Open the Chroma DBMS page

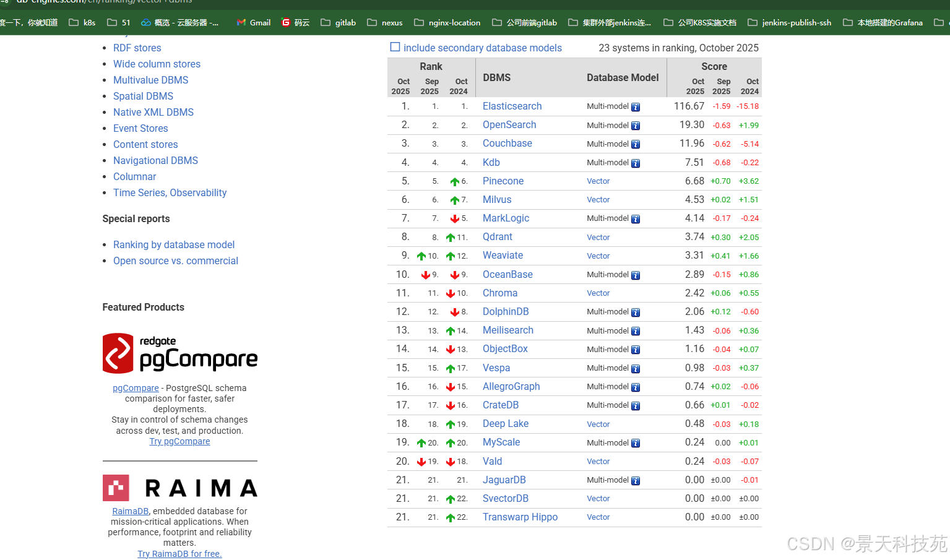(x=500, y=293)
